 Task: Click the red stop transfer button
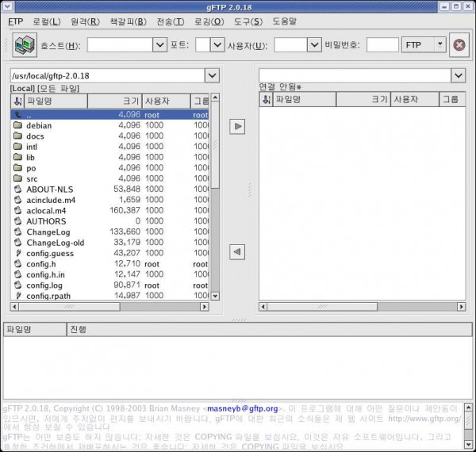[x=459, y=45]
